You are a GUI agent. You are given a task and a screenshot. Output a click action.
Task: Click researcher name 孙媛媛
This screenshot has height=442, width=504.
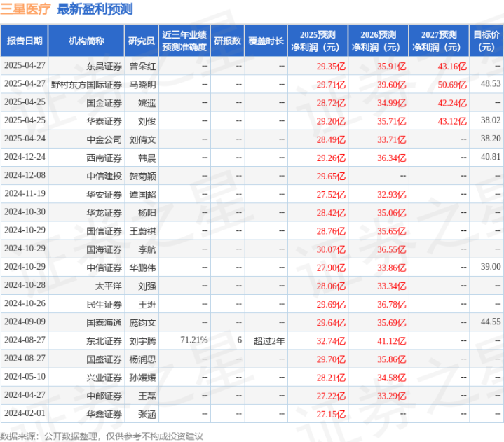143,378
